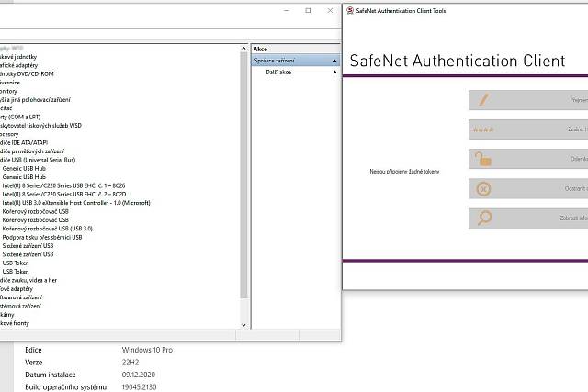Screen dimensions: 588x392
Task: Click the pencil Rename Token icon
Action: point(484,100)
